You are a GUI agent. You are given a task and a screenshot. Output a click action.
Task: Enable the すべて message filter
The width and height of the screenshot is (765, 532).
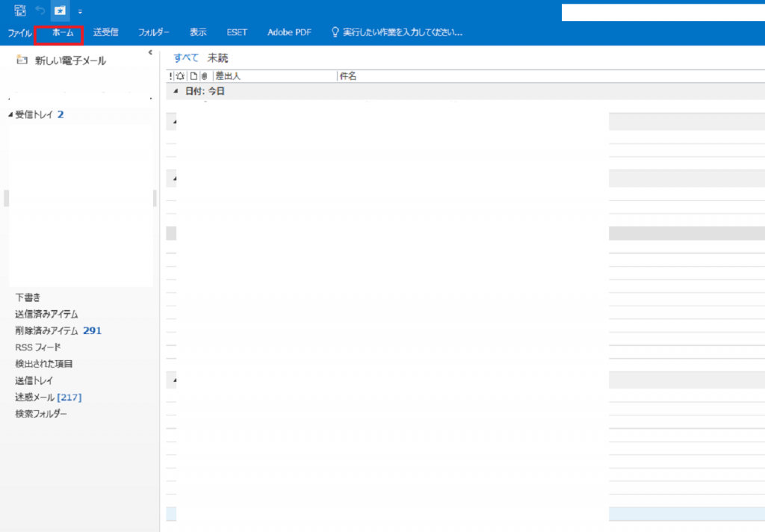(x=185, y=58)
